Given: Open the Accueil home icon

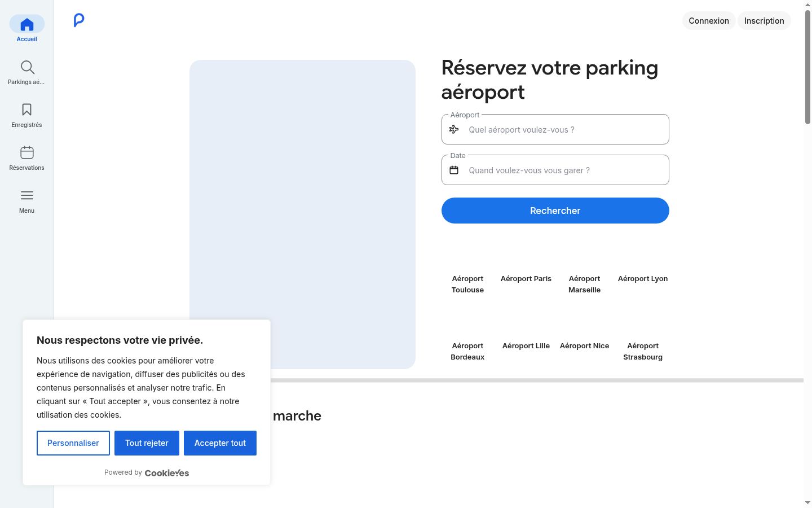Looking at the screenshot, I should pos(27,24).
